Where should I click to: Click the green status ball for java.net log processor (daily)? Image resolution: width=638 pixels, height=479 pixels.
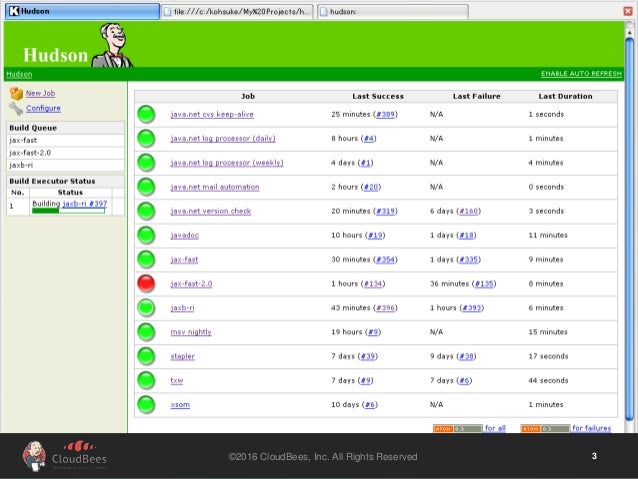146,139
